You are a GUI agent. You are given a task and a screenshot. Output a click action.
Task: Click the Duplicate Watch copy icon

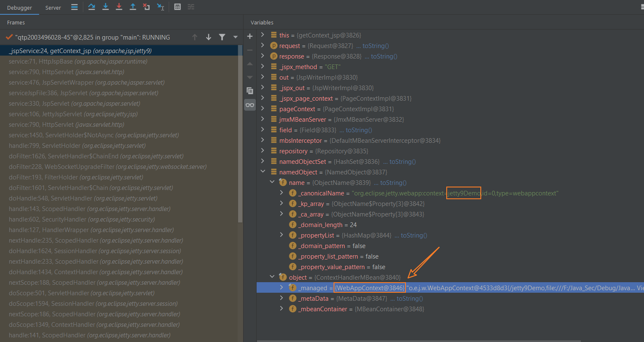(x=250, y=91)
